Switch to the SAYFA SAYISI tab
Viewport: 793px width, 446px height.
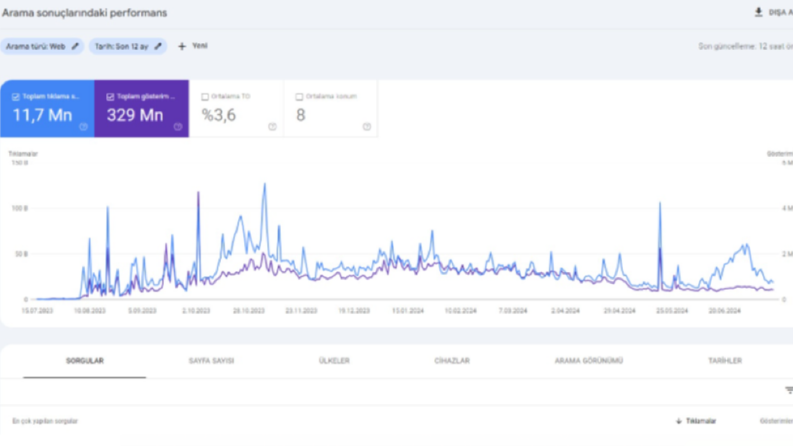coord(211,361)
